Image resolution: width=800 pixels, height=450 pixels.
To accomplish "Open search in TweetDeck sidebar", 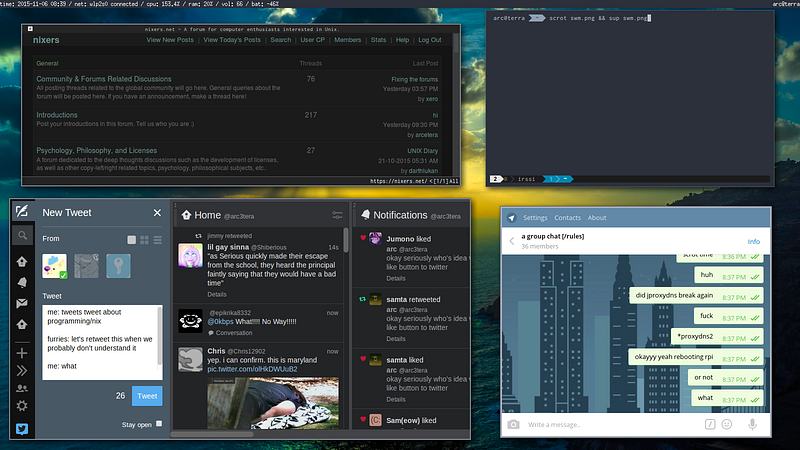I will click(x=22, y=235).
